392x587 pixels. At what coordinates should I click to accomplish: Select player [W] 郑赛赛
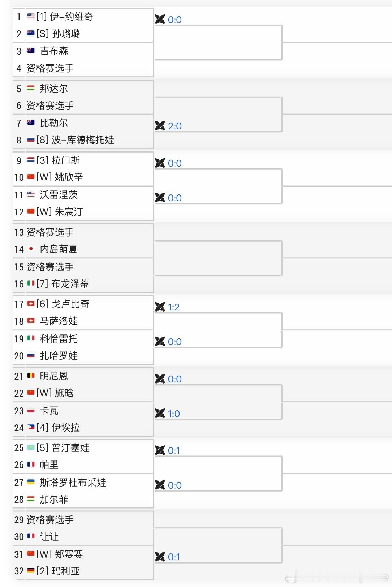[60, 554]
